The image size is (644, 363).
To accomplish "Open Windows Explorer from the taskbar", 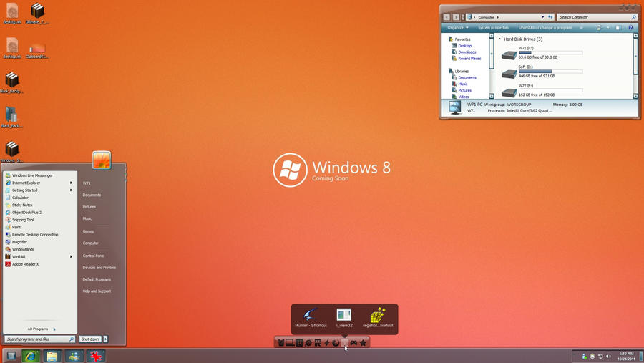I will click(x=52, y=356).
